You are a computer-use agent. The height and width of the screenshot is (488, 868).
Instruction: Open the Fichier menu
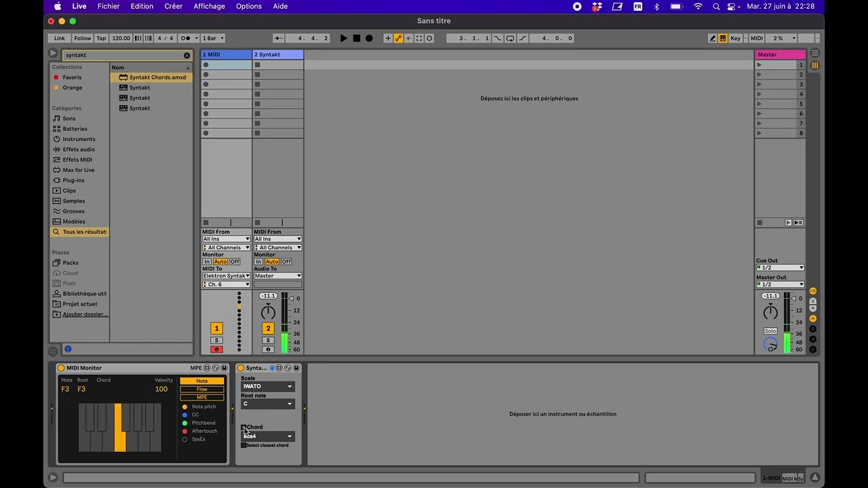click(x=108, y=6)
